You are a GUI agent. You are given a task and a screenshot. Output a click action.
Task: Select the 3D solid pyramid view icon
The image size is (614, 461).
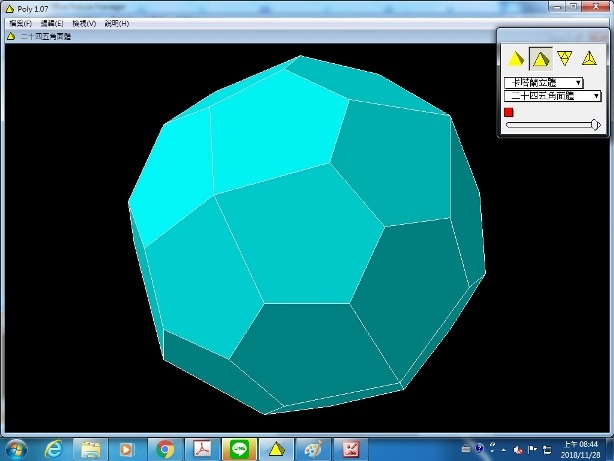(516, 59)
